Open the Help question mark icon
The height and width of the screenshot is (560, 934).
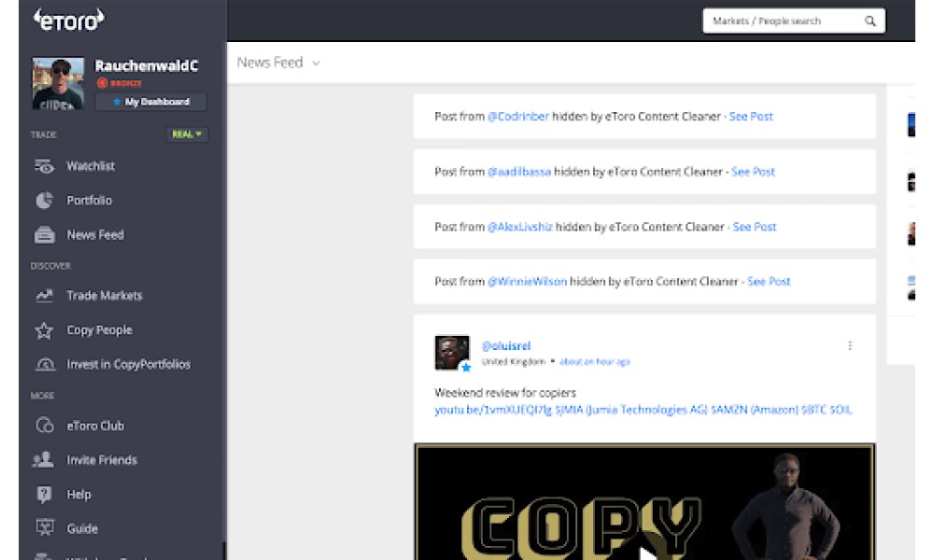tap(44, 494)
